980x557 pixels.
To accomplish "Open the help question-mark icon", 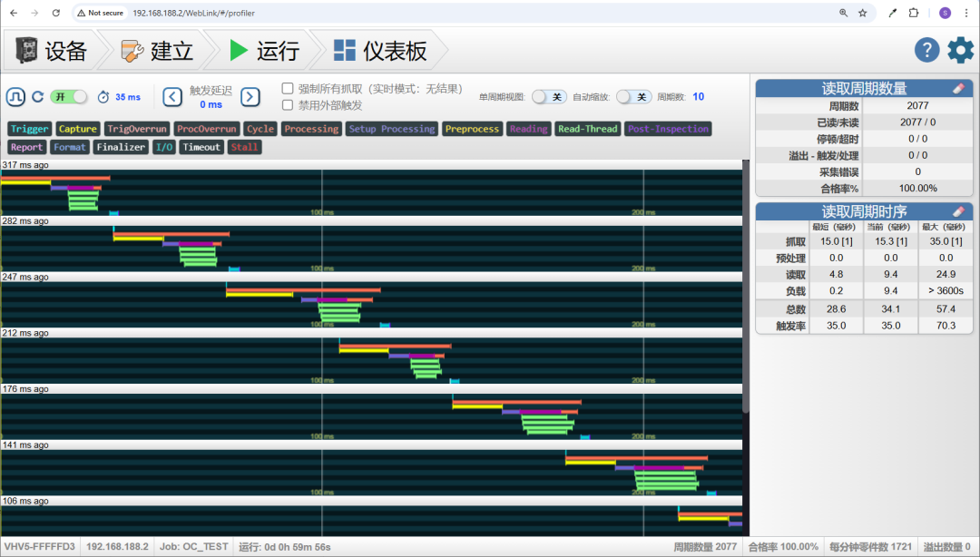I will coord(926,51).
